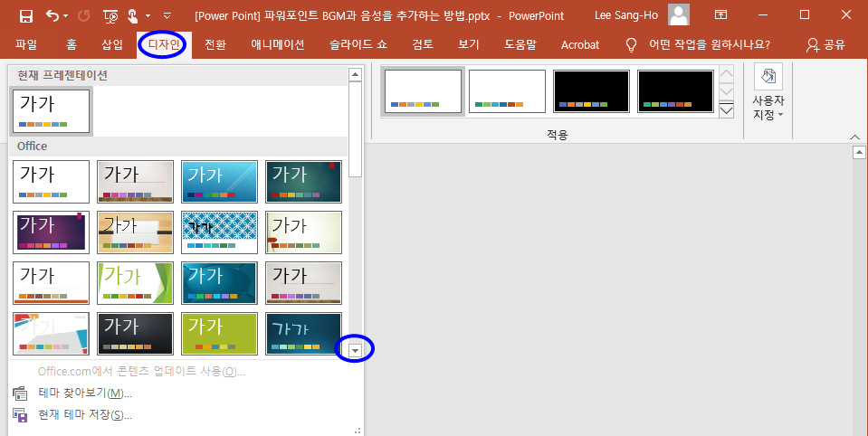Open the Undo history dropdown arrow
The height and width of the screenshot is (436, 868).
tap(66, 16)
